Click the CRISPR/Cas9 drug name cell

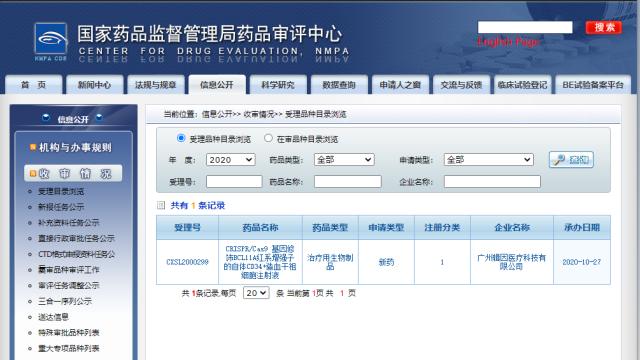(260, 262)
